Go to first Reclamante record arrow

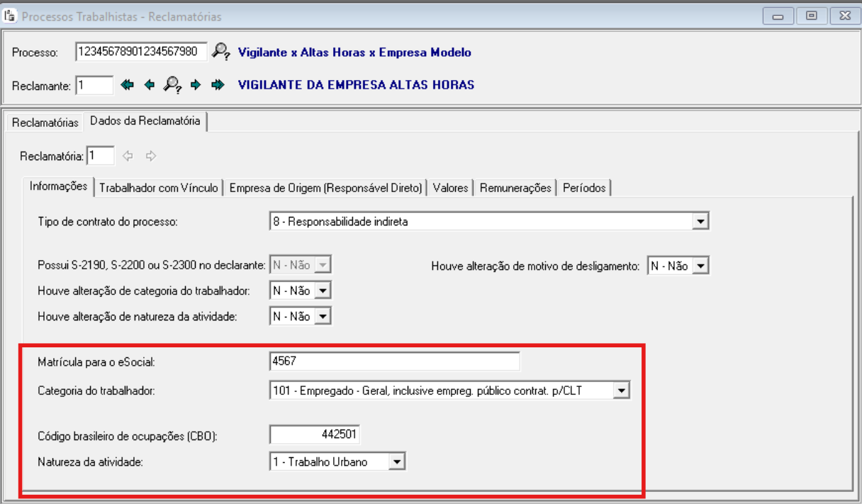click(127, 85)
